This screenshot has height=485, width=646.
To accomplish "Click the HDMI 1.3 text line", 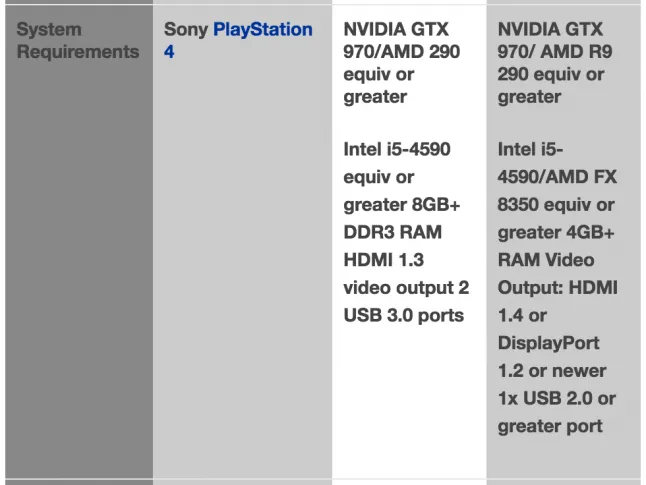I will [x=384, y=260].
